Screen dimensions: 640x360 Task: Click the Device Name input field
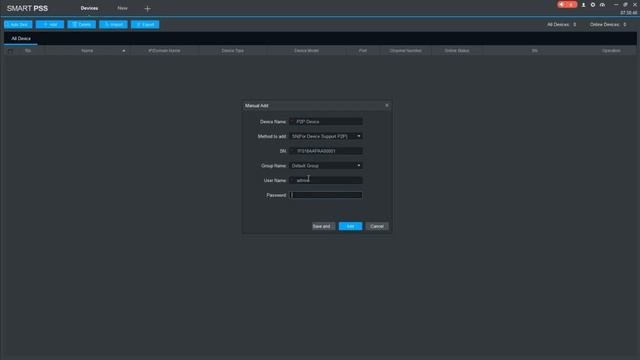326,122
